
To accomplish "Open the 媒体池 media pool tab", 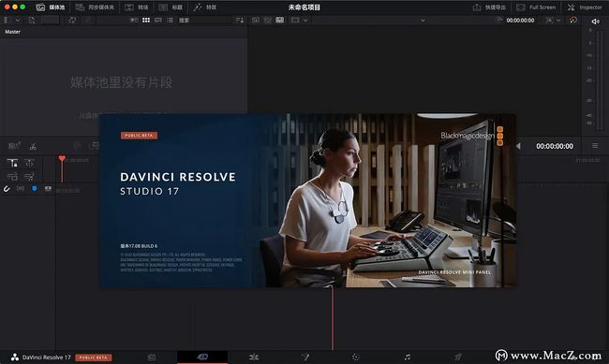I will click(x=50, y=7).
